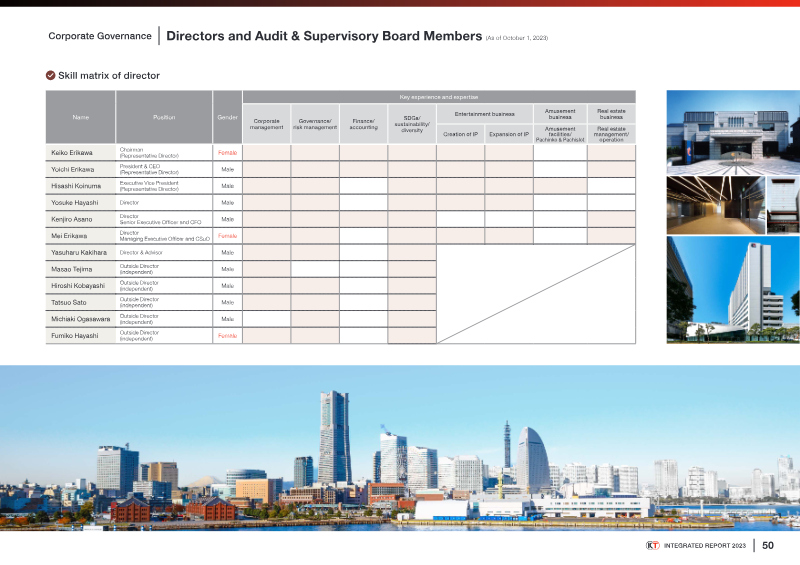Select the Corporate management column header
The height and width of the screenshot is (565, 800).
click(x=266, y=124)
